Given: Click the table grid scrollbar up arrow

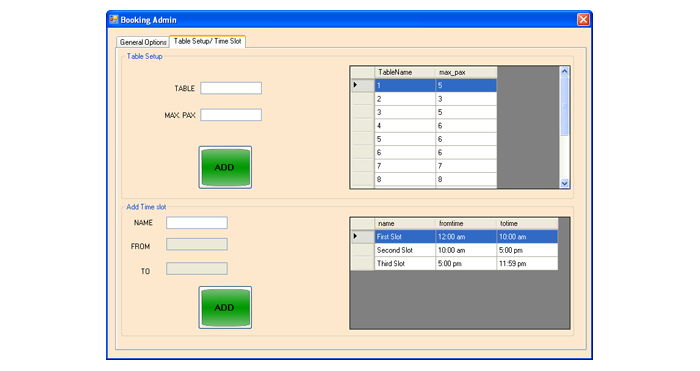Looking at the screenshot, I should (564, 71).
